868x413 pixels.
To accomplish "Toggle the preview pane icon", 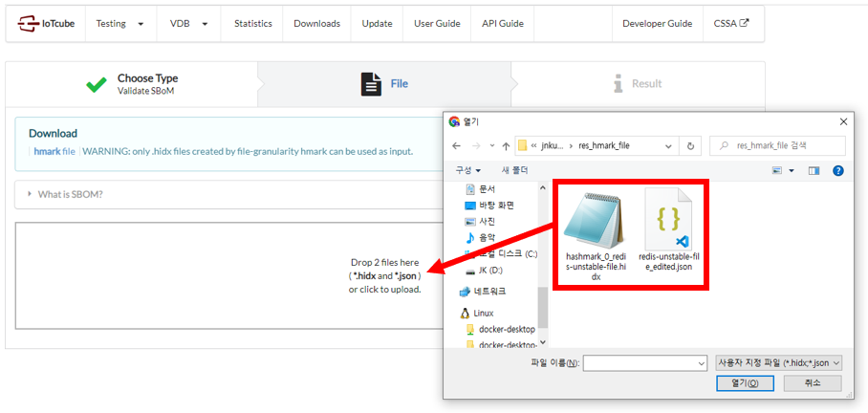I will click(814, 170).
